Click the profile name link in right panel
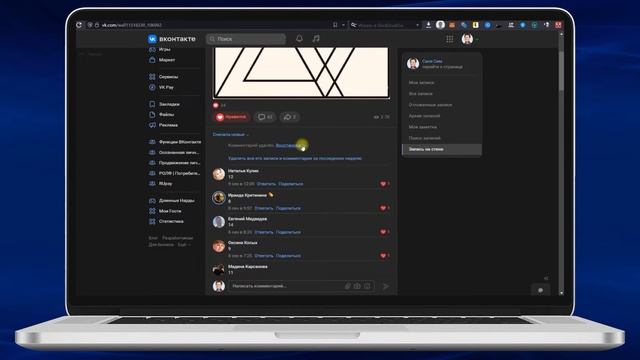640x360 pixels. (x=432, y=61)
